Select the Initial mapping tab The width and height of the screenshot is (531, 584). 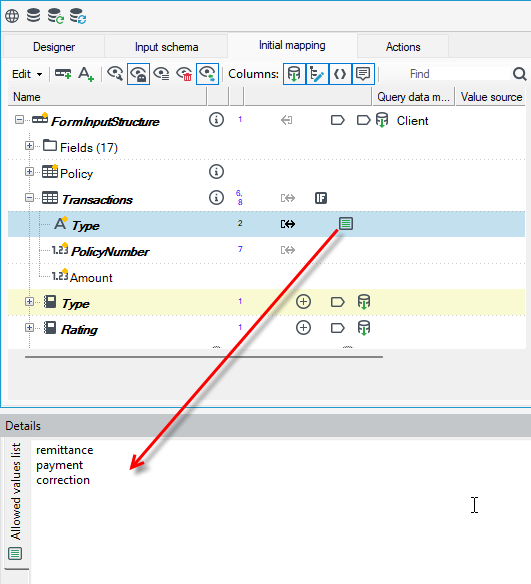[292, 45]
